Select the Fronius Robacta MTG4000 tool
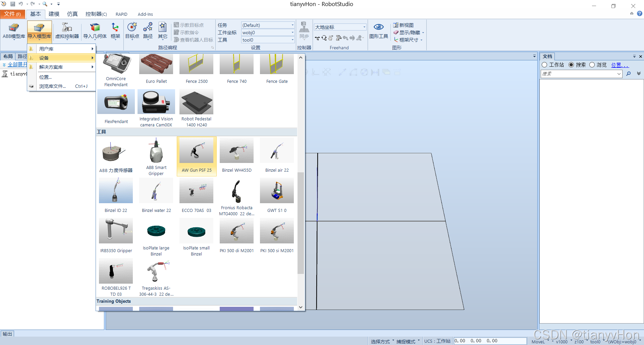 236,197
